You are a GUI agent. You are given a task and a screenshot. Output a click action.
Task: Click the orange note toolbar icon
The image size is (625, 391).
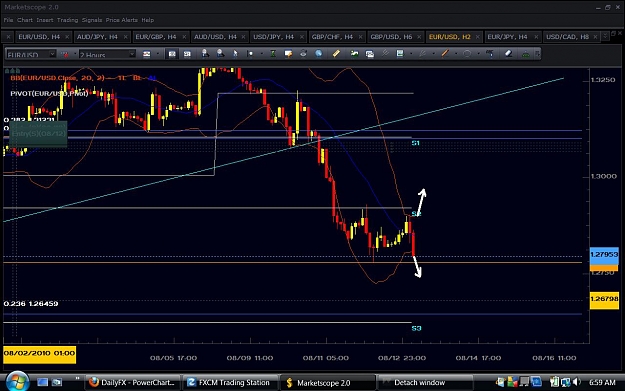click(288, 53)
